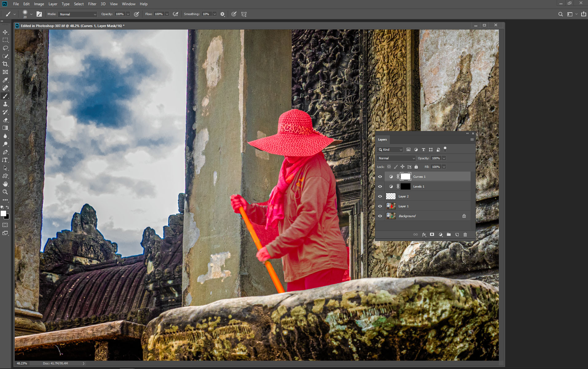
Task: Open the File menu
Action: (16, 4)
